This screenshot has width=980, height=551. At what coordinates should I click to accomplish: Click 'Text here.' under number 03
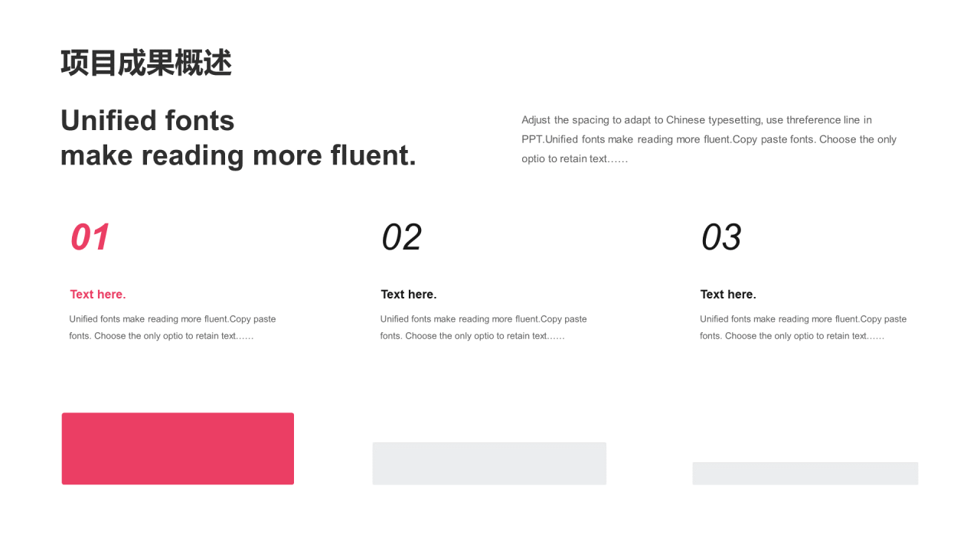click(728, 295)
